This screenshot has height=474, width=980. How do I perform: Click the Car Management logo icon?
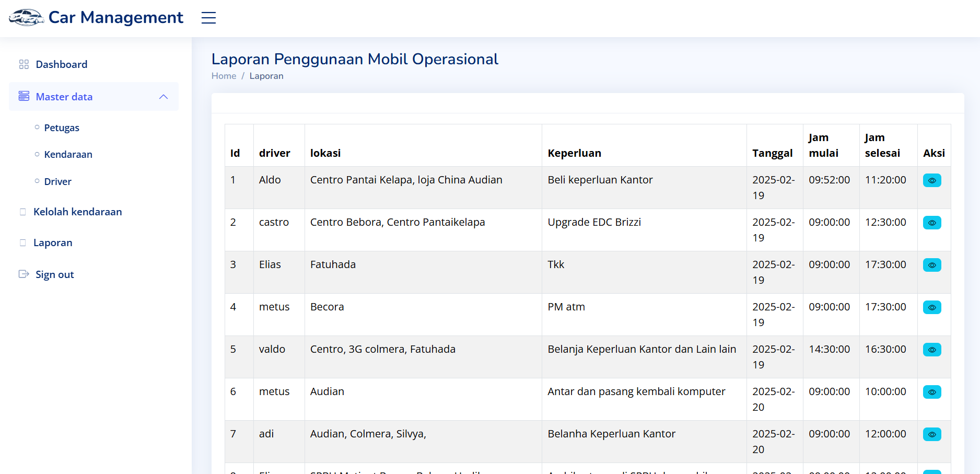[26, 18]
